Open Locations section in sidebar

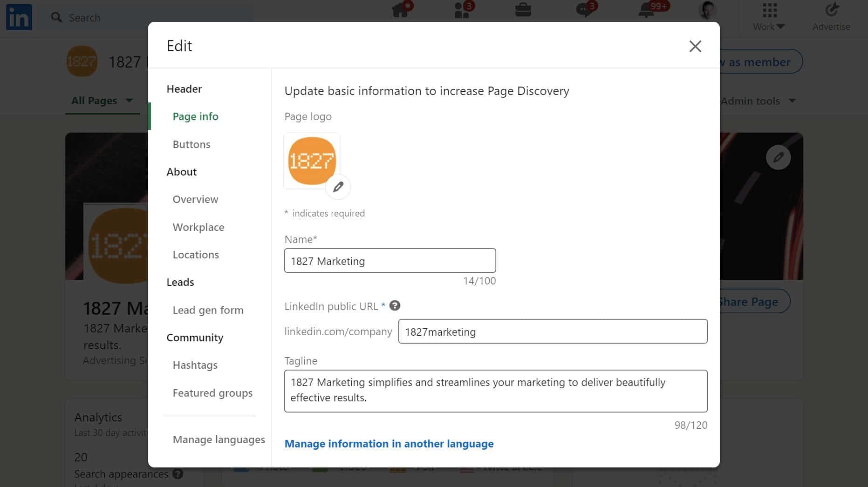196,255
